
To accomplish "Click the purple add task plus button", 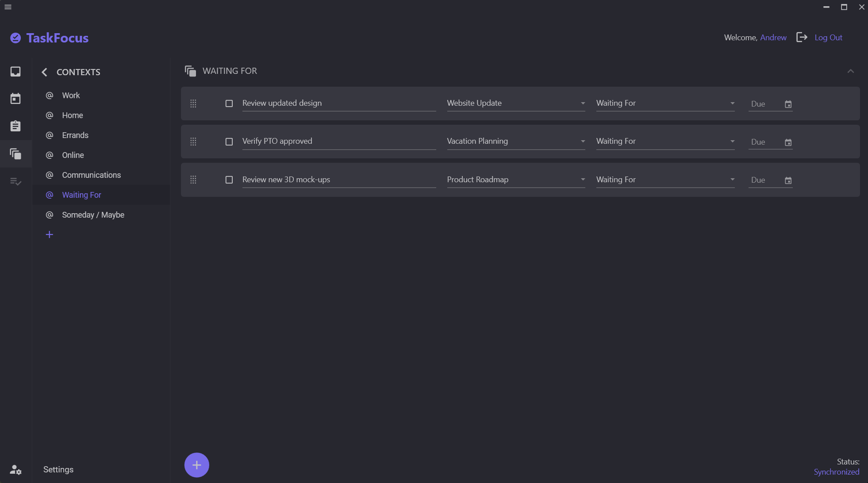I will pyautogui.click(x=196, y=465).
